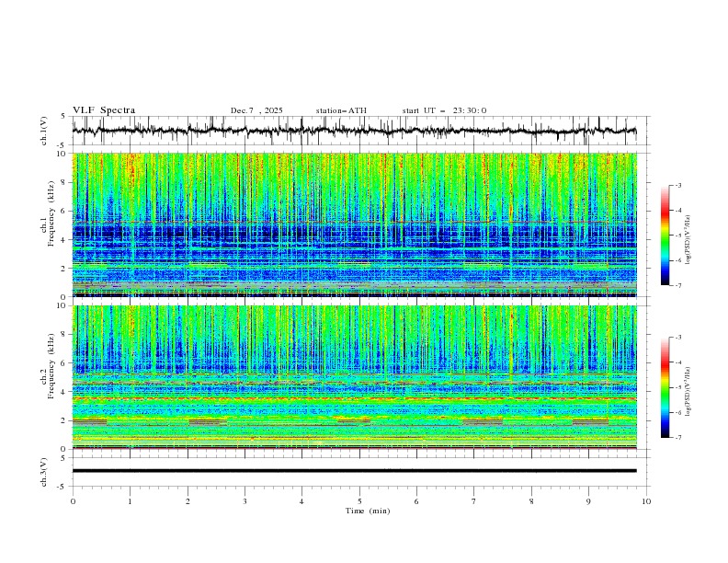Click the upper ch.1 PSD color bar
This screenshot has height=563, width=728.
pos(665,236)
